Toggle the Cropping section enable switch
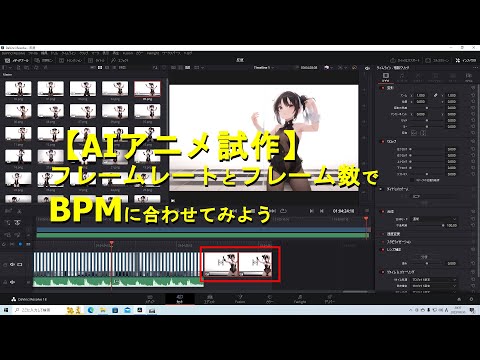480x360 pixels. 382,141
